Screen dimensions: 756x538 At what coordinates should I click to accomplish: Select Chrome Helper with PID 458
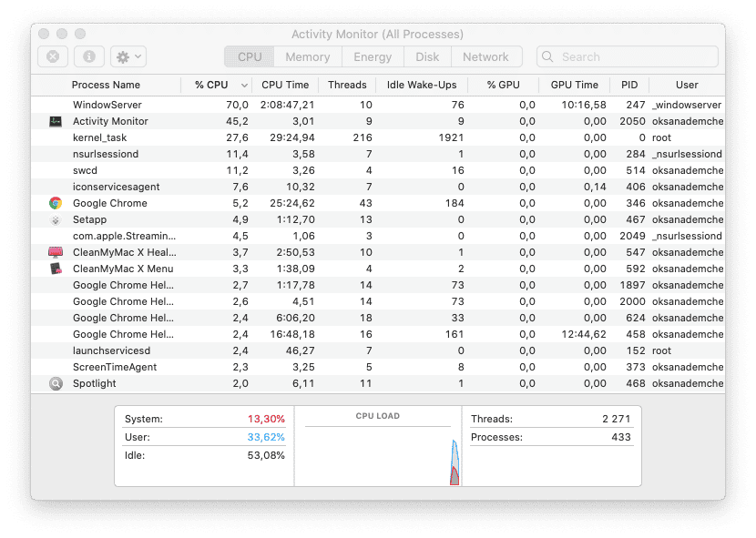coord(378,335)
